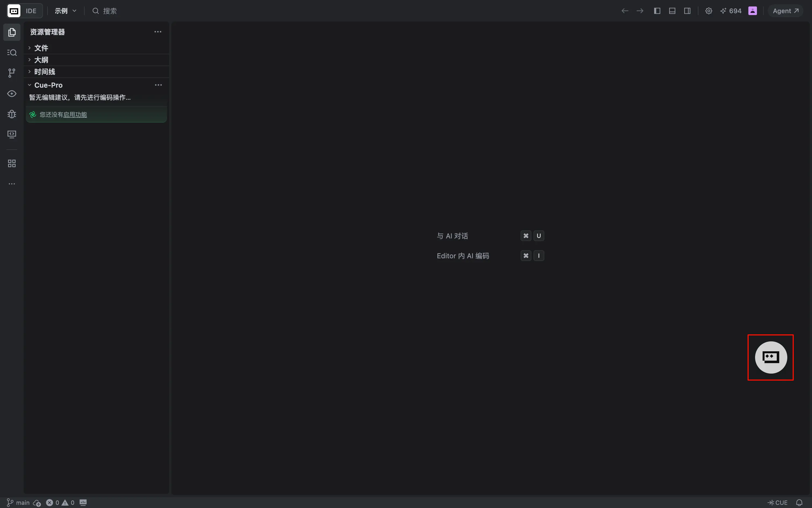Click the go back arrow
Viewport: 812px width, 508px height.
tap(625, 11)
